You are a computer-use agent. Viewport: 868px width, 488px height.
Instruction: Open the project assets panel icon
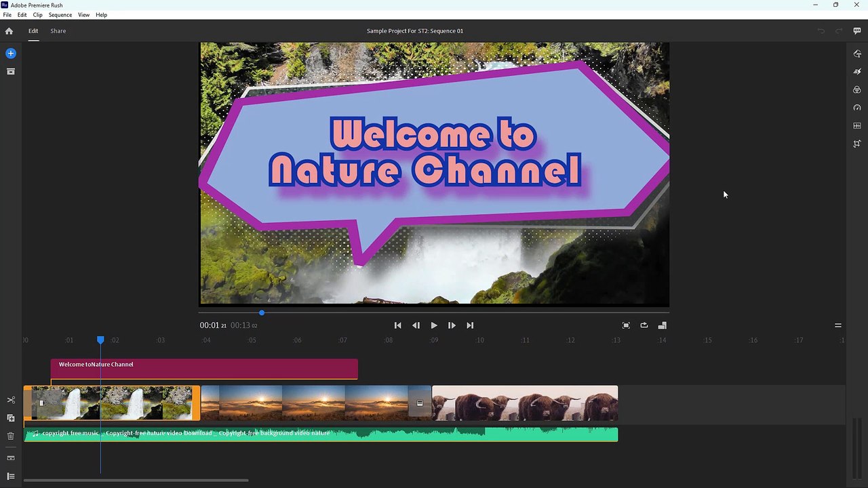10,71
